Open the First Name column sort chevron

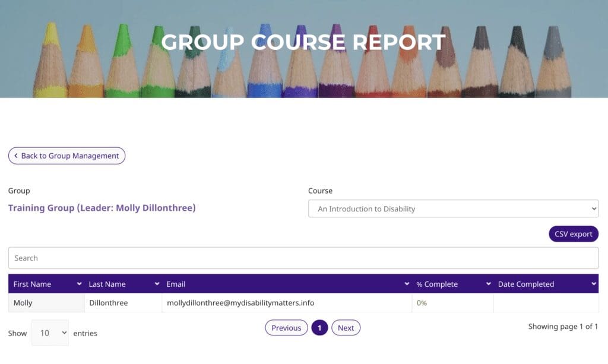point(78,284)
